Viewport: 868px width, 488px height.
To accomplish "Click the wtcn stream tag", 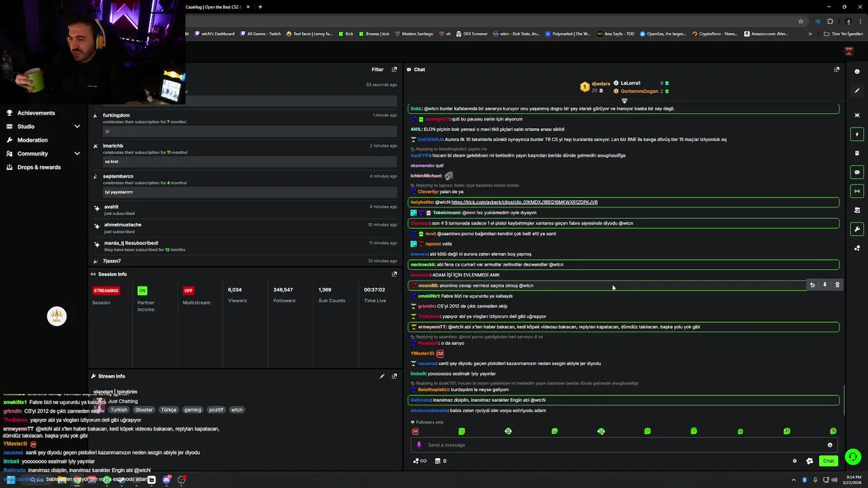I will tap(237, 410).
